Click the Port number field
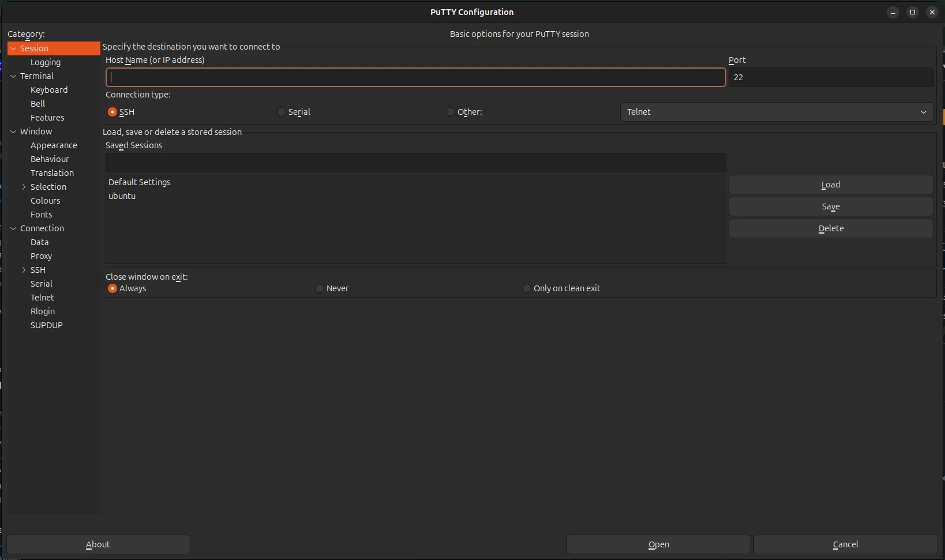This screenshot has width=945, height=560. (x=831, y=77)
